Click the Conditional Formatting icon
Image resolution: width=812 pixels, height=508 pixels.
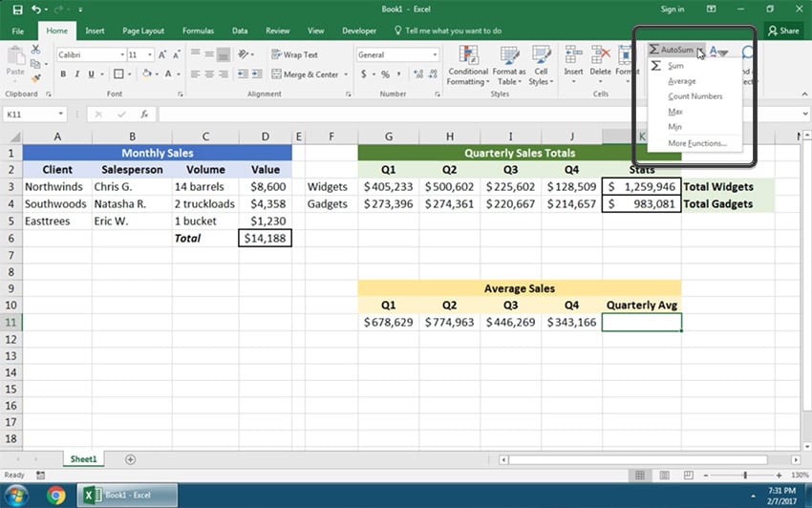click(x=468, y=56)
